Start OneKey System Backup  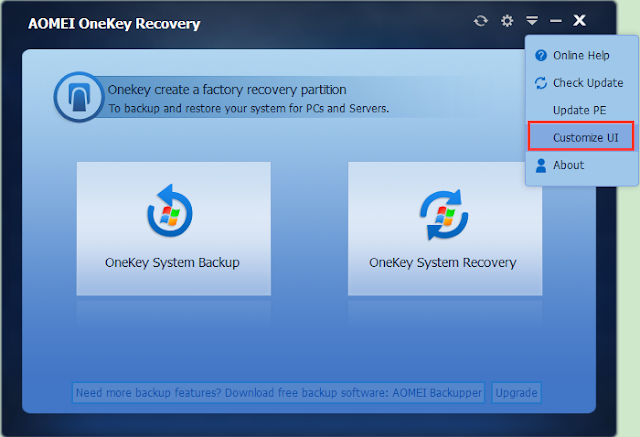point(173,228)
